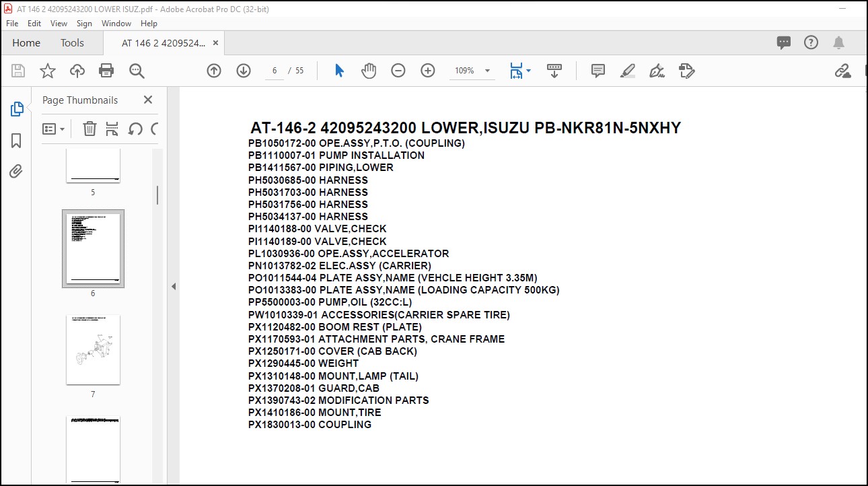
Task: Click the PP5500003-00 PUMP,OIL line
Action: [330, 302]
